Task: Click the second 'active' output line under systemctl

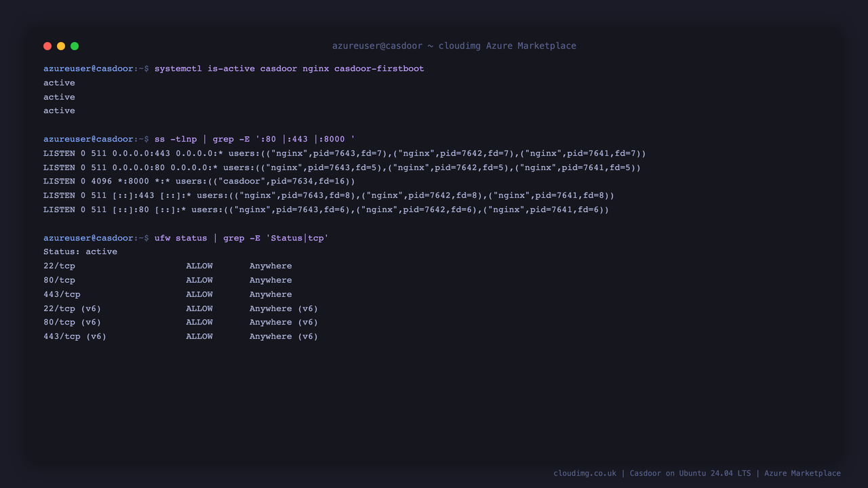Action: point(59,97)
